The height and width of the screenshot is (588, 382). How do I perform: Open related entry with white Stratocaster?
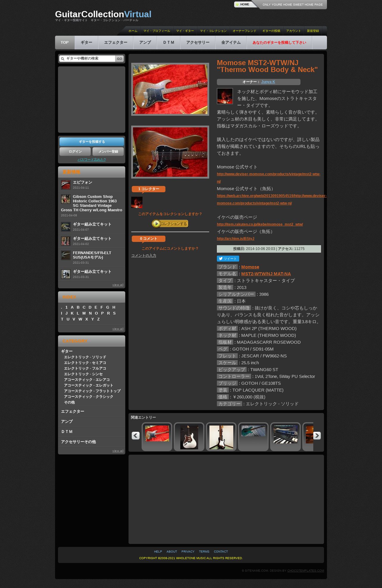189,437
